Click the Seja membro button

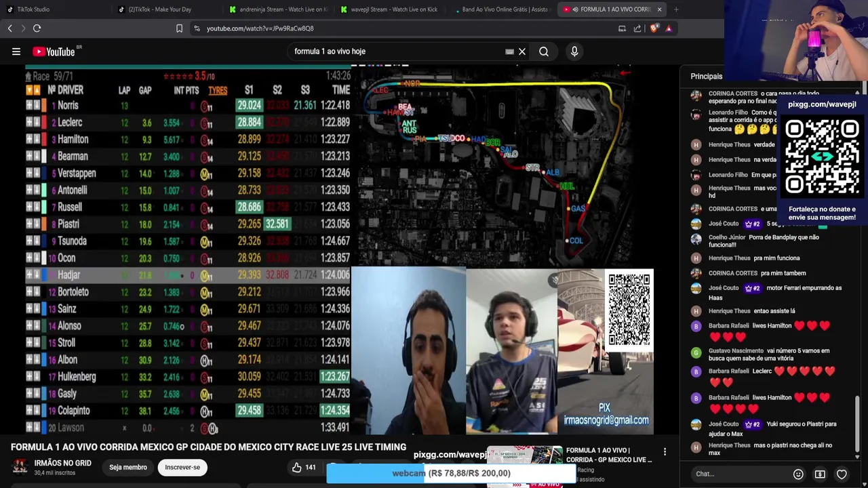point(128,467)
